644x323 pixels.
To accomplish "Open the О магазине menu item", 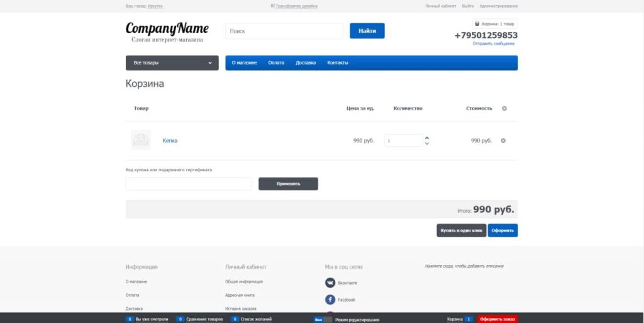I will point(244,63).
